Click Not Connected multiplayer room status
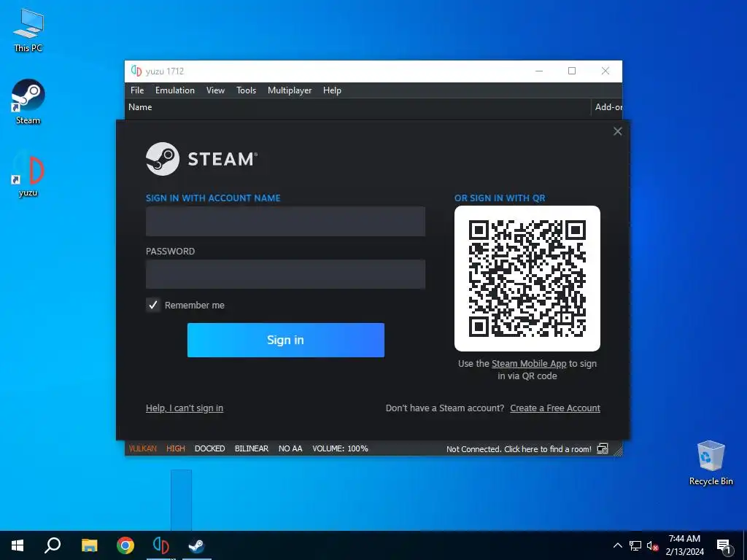The image size is (747, 560). click(x=519, y=449)
